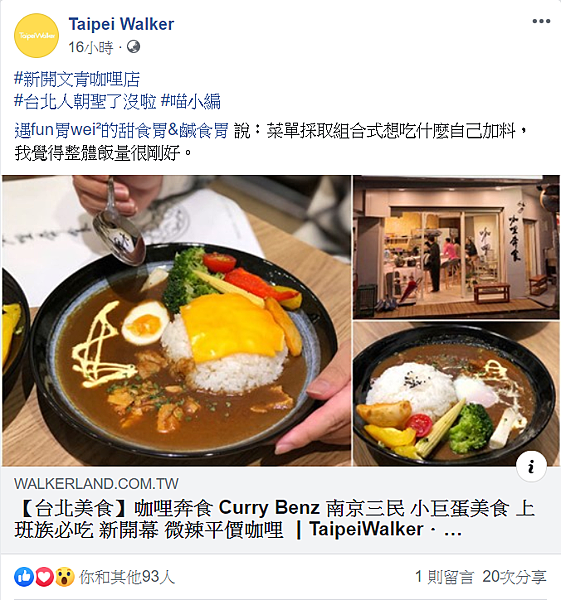Click the blue Like reaction icon
561x600 pixels.
point(24,577)
